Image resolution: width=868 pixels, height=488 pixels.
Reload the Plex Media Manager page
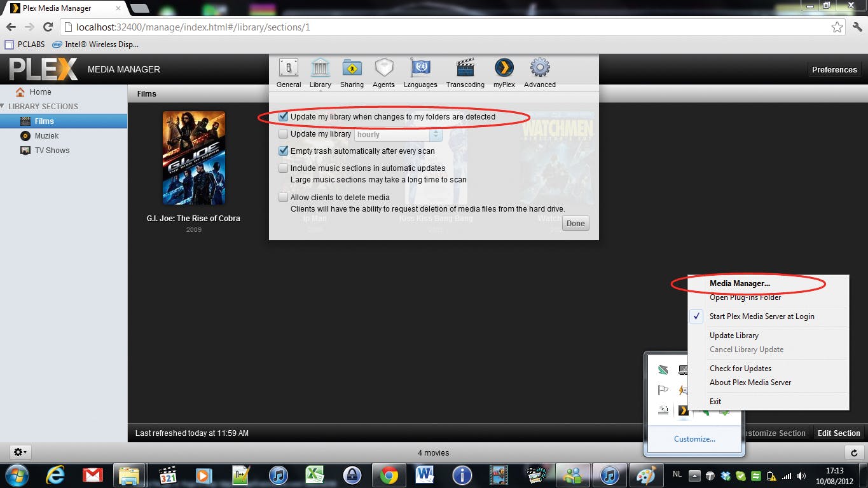(48, 27)
